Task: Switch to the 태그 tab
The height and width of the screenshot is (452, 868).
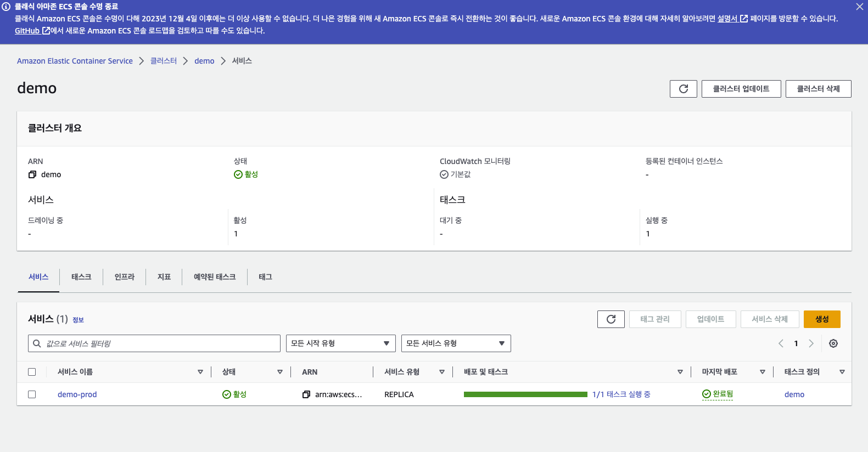Action: pyautogui.click(x=266, y=277)
